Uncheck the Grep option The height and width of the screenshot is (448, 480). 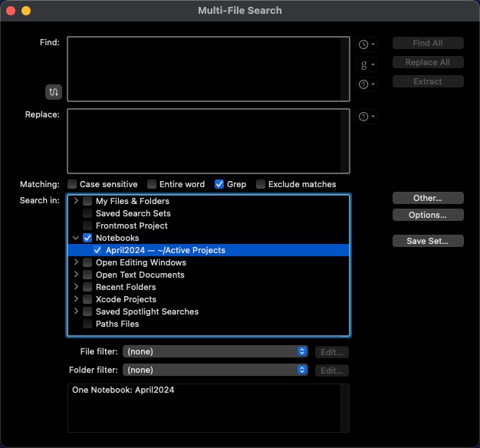219,184
